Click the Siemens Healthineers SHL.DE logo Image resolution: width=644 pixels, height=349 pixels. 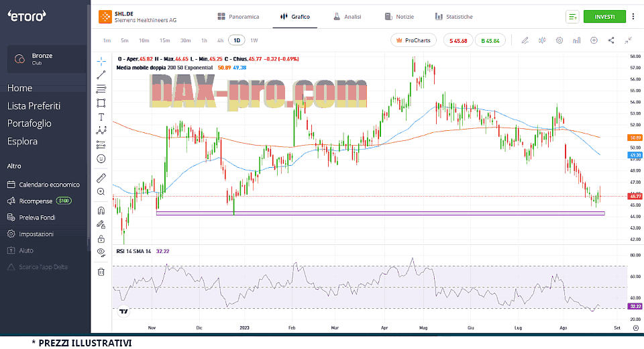click(105, 17)
